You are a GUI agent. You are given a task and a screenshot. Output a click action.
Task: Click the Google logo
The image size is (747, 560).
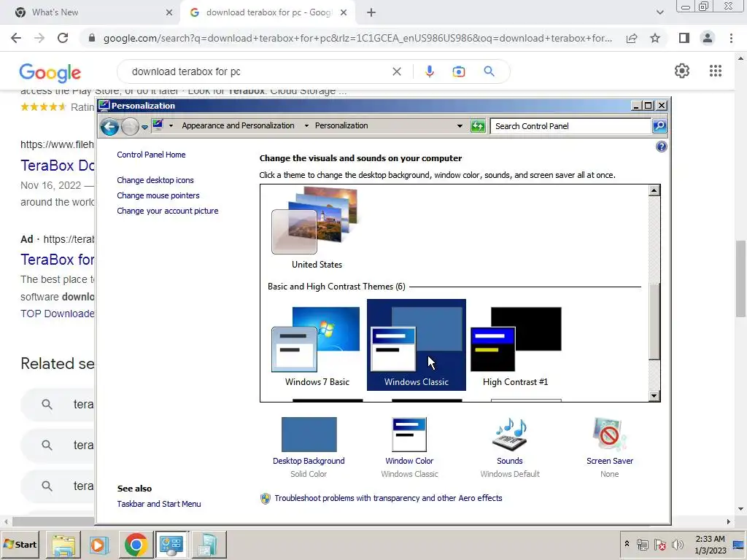50,72
